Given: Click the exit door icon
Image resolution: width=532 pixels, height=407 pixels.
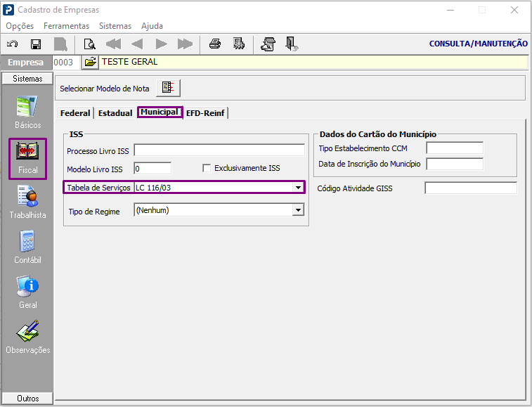Looking at the screenshot, I should click(292, 44).
